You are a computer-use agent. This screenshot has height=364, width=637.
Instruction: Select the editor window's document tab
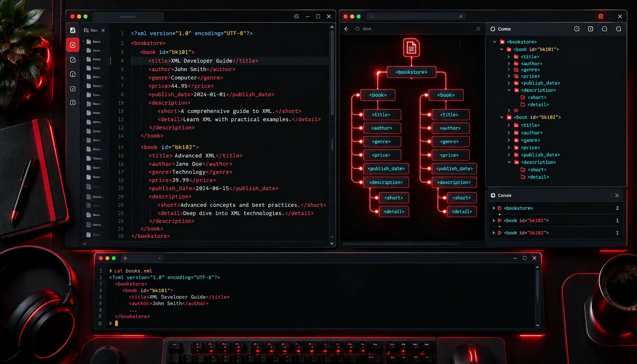(128, 17)
